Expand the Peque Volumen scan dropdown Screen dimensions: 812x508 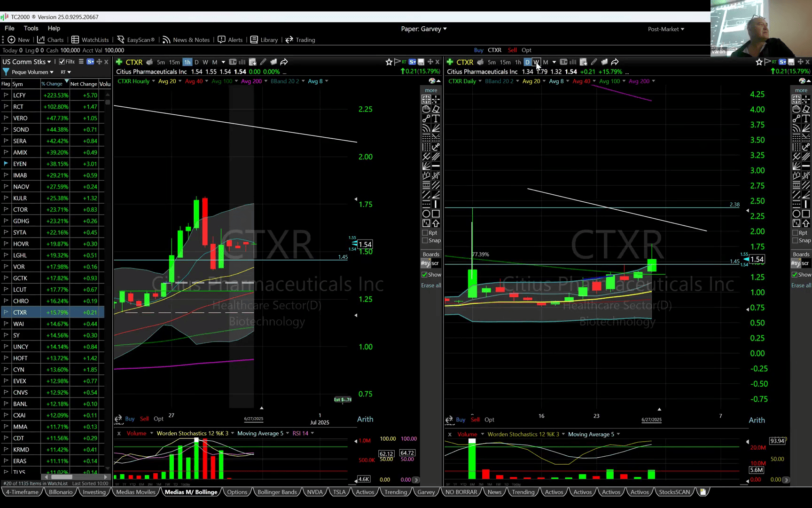[32, 72]
